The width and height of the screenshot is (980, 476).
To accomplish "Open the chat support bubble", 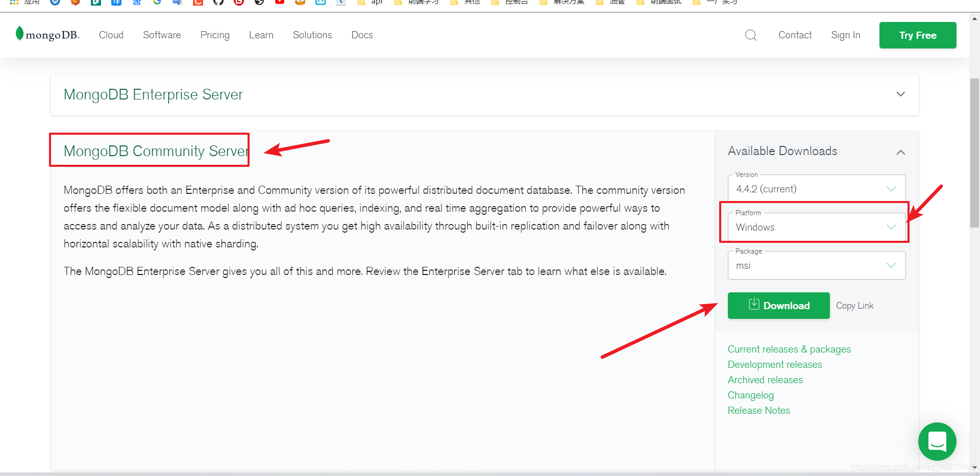I will tap(937, 441).
